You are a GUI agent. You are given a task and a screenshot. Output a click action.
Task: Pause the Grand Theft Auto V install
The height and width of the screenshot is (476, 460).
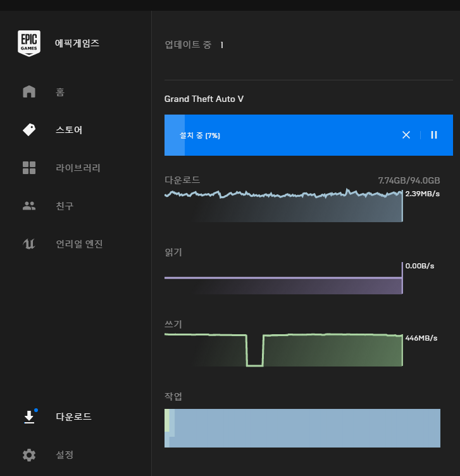[x=434, y=135]
